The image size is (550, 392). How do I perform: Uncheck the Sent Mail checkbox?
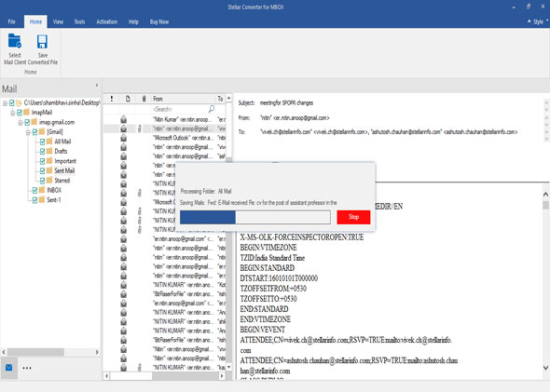(42, 170)
